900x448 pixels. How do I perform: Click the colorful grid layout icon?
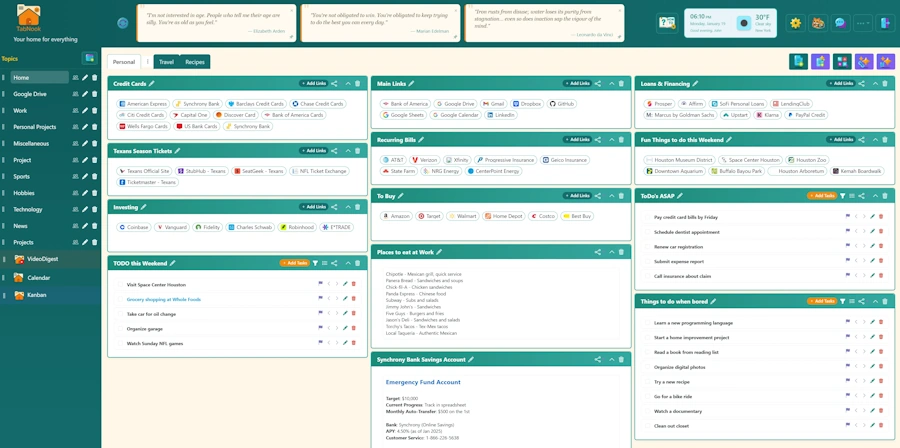[x=842, y=61]
